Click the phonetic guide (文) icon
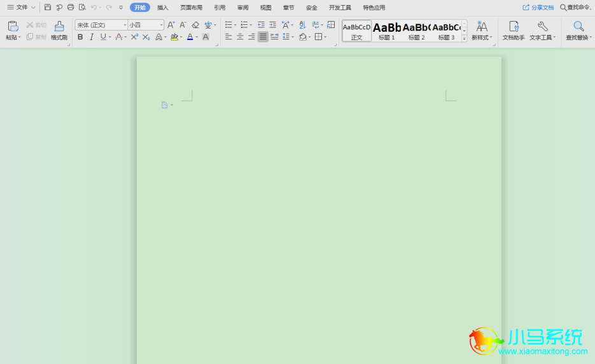Screen dimensions: 595x364 [x=208, y=25]
